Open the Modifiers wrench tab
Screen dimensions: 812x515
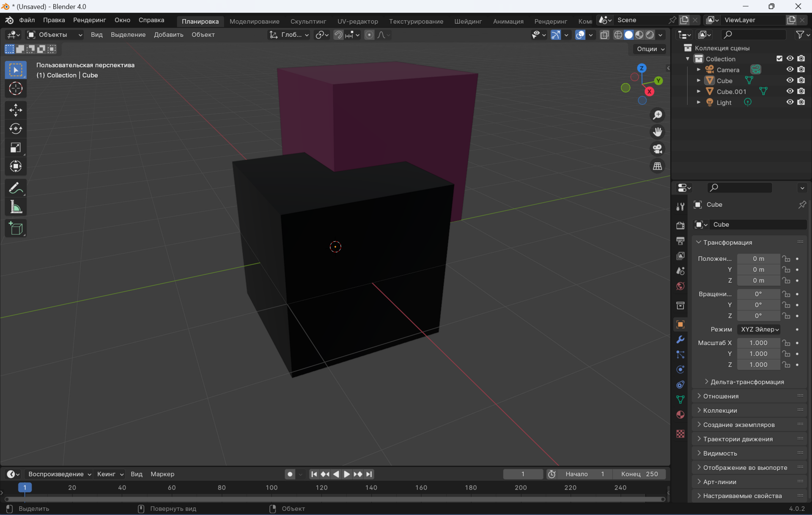pos(680,340)
